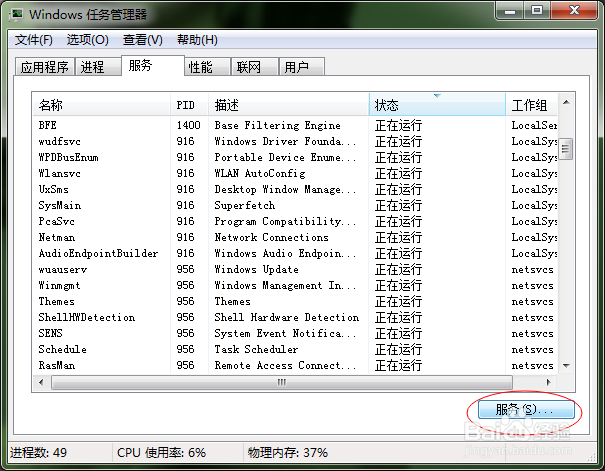This screenshot has height=471, width=605.
Task: Select the Wlansvc service row
Action: click(295, 174)
